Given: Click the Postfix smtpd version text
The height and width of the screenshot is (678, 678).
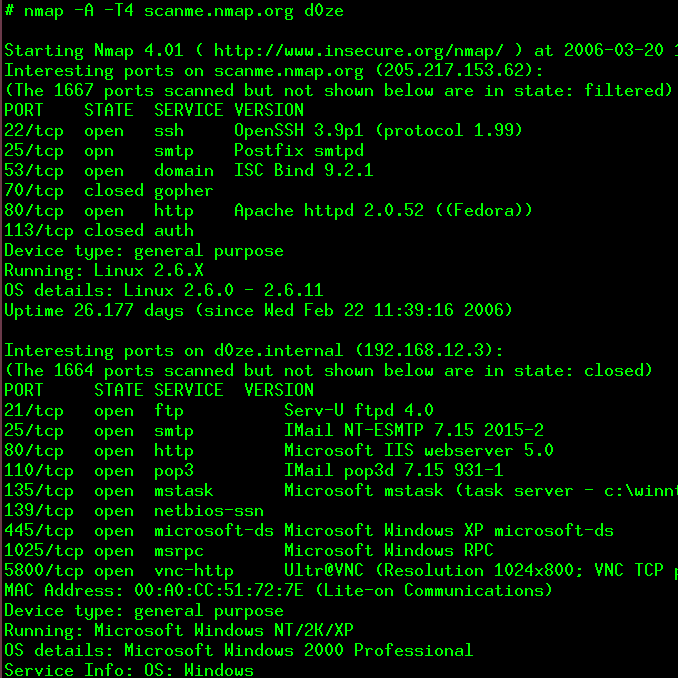Looking at the screenshot, I should (299, 150).
